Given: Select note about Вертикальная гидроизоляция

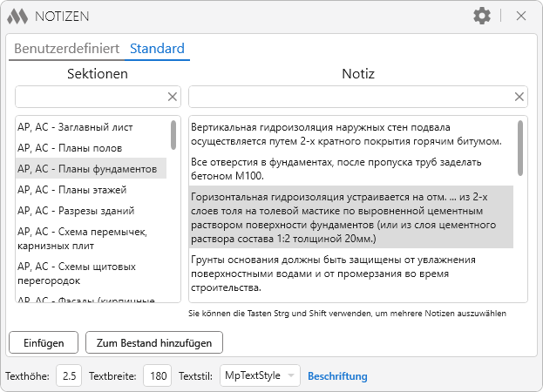Looking at the screenshot, I should [349, 134].
